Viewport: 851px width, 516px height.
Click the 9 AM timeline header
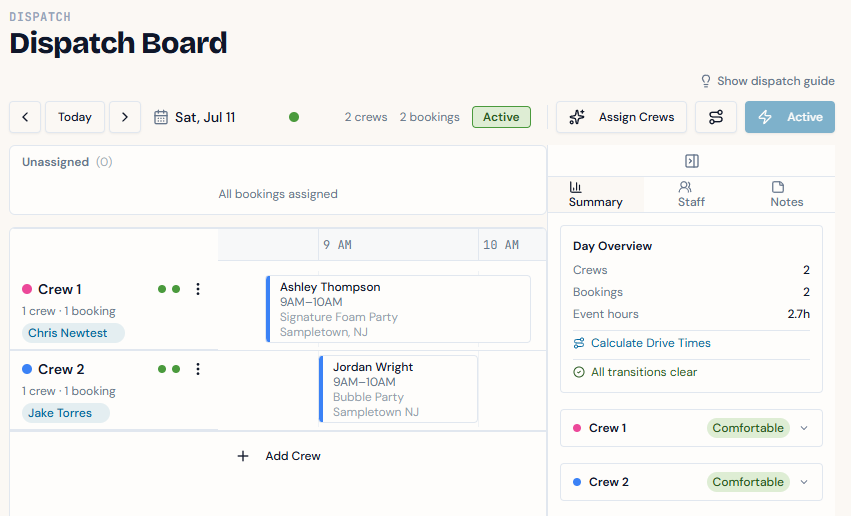338,245
